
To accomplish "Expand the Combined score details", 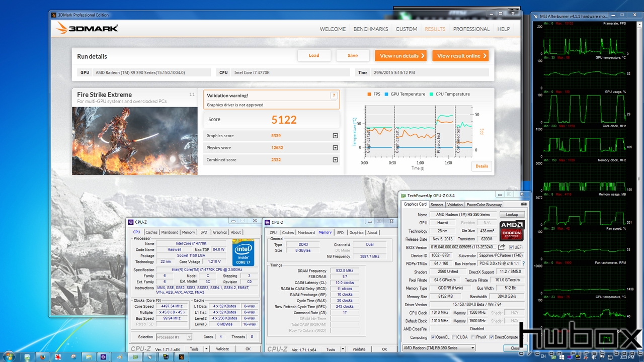I will tap(335, 160).
